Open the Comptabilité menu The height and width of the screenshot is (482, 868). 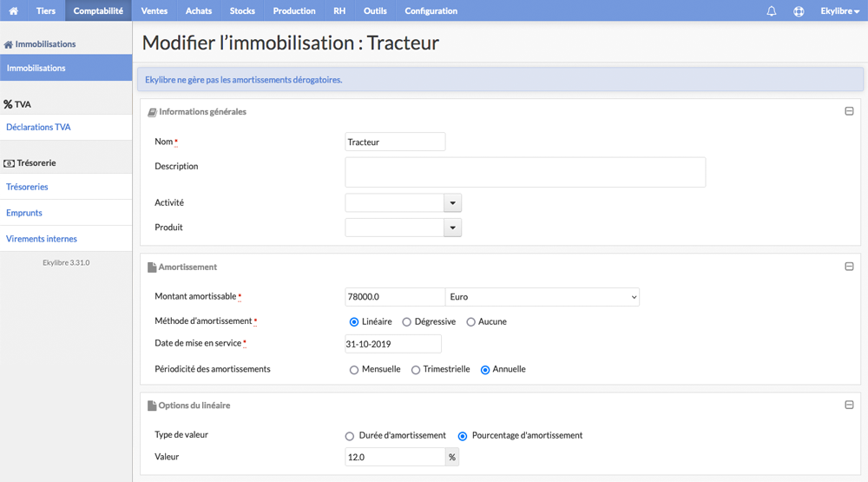point(98,10)
